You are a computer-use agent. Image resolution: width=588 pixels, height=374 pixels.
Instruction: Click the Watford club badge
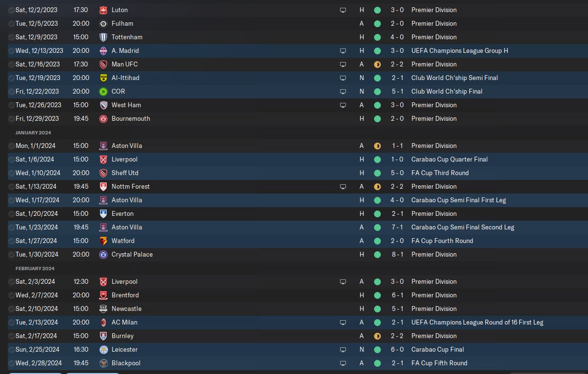pyautogui.click(x=103, y=241)
